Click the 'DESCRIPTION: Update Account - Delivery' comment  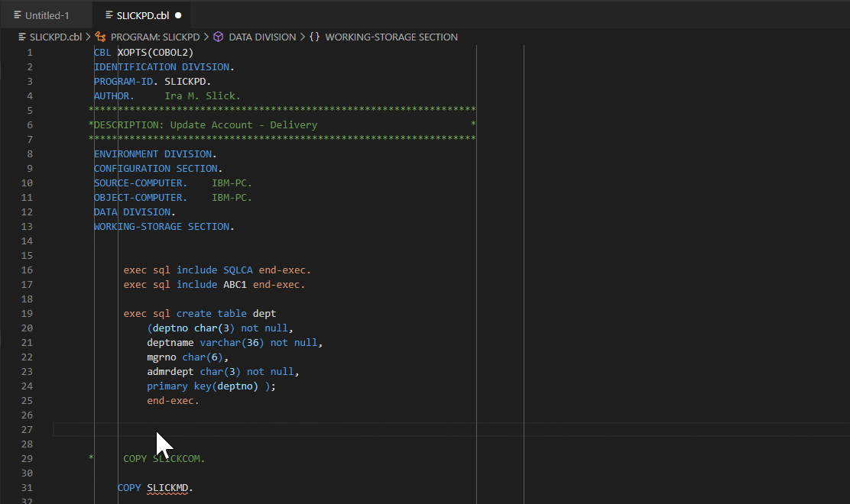coord(206,125)
